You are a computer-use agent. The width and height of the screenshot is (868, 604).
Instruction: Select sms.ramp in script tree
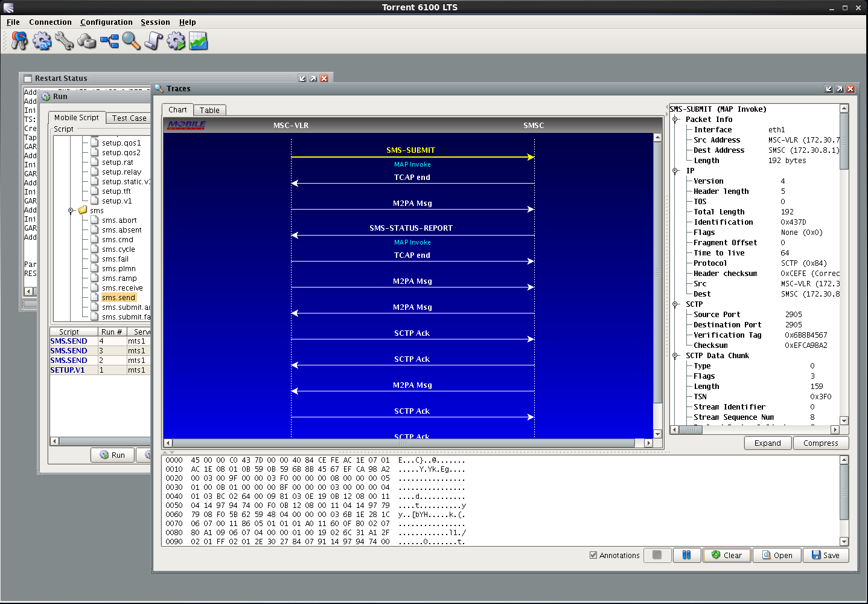tap(120, 278)
